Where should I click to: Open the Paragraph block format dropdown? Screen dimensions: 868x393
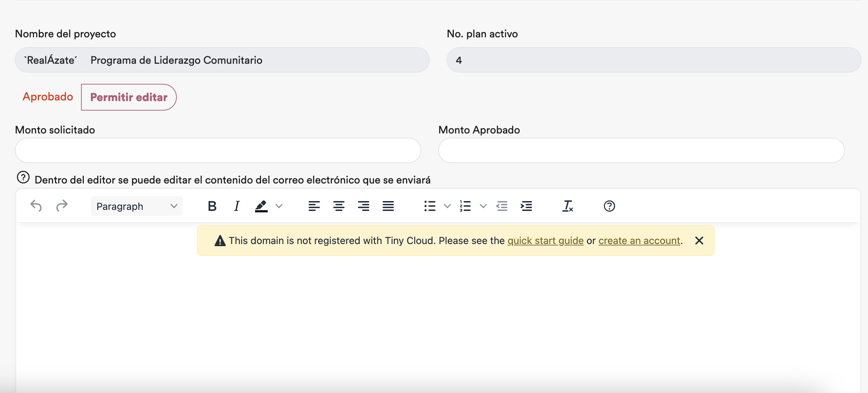(x=136, y=206)
